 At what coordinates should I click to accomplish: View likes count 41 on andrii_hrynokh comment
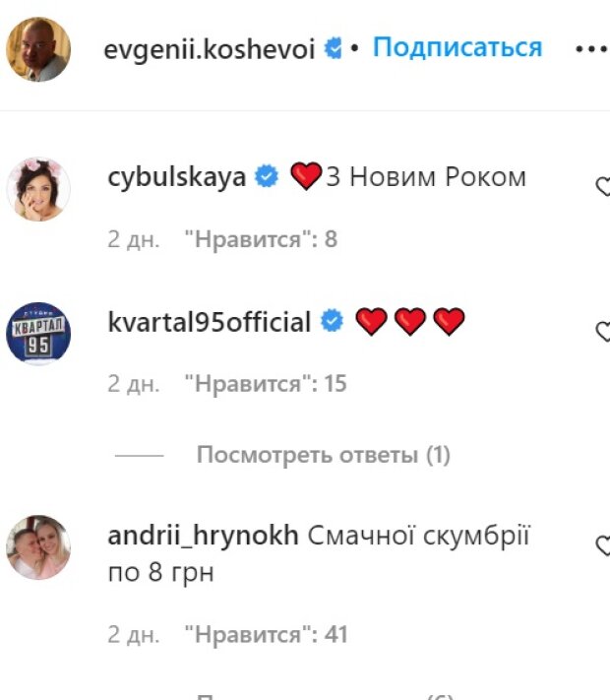(267, 634)
